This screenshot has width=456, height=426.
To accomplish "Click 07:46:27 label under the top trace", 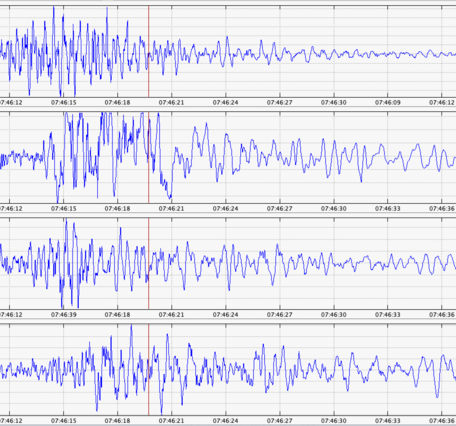I will coord(280,103).
